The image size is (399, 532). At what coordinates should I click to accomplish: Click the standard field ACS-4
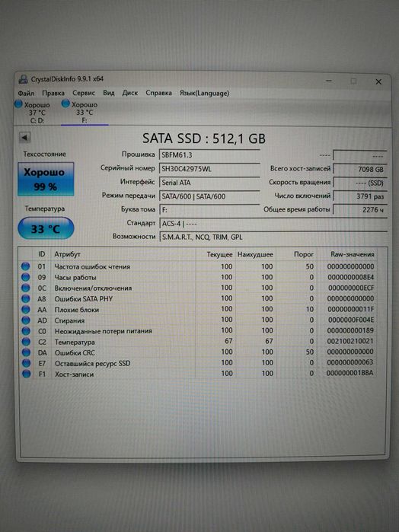point(273,224)
